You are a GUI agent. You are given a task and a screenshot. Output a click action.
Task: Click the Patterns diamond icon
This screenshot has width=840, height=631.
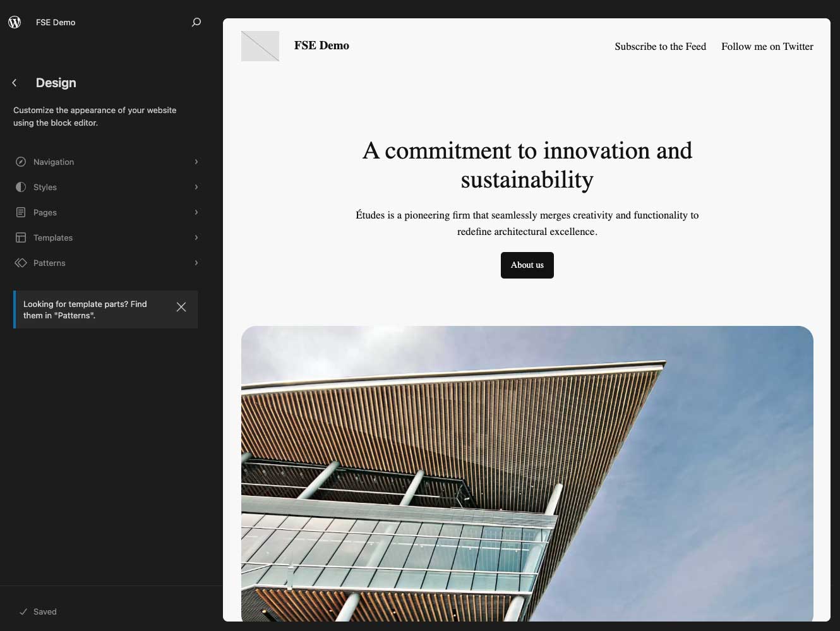tap(21, 263)
